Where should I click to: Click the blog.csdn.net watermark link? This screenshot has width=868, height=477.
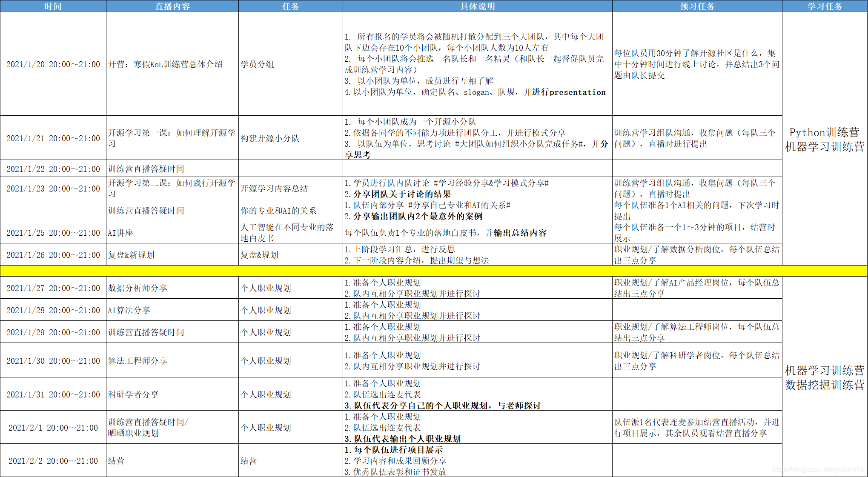817,469
